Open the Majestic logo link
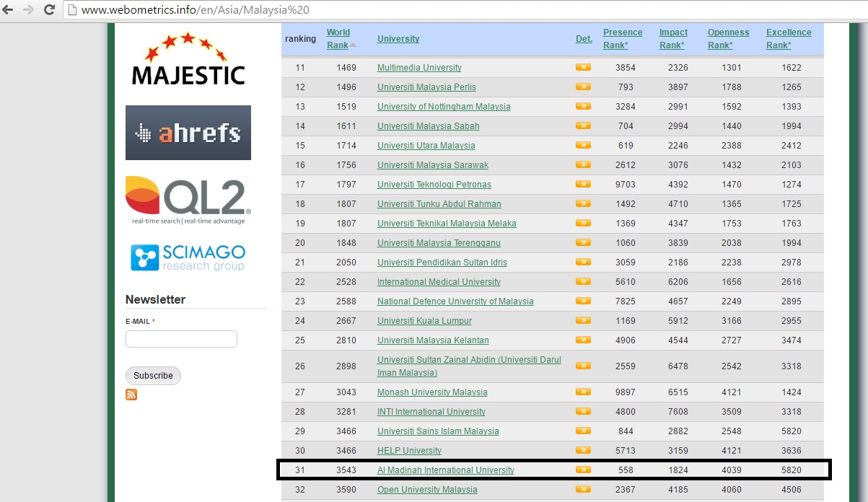The image size is (868, 502). click(188, 58)
